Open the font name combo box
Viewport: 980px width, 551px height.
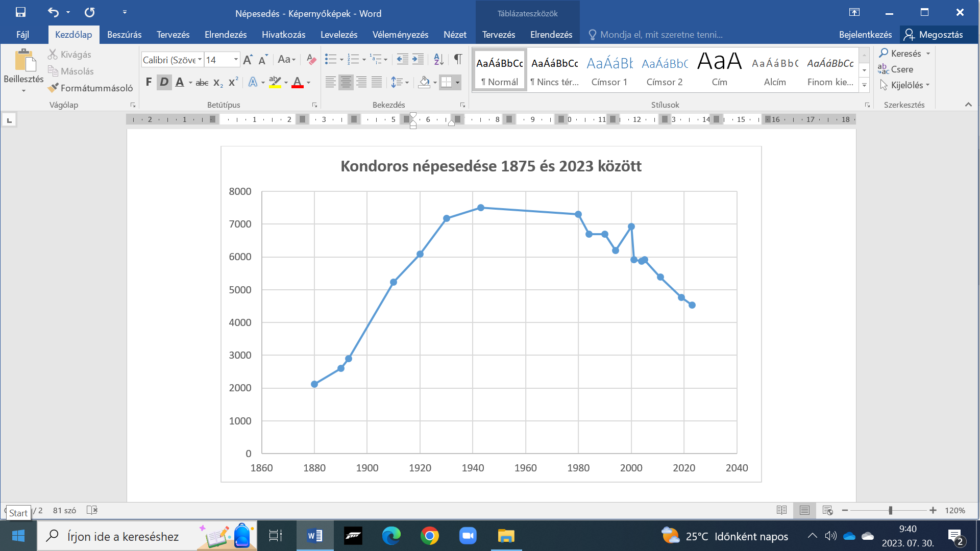click(x=173, y=60)
